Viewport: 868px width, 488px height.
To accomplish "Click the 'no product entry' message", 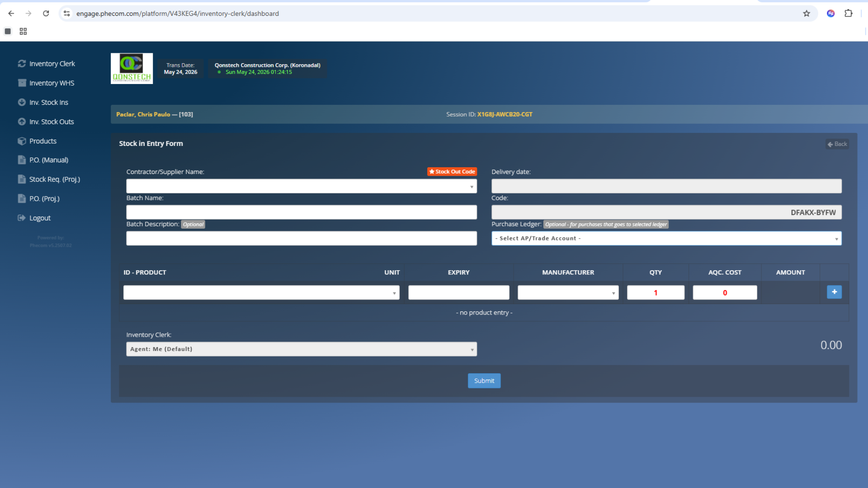I will (x=484, y=313).
